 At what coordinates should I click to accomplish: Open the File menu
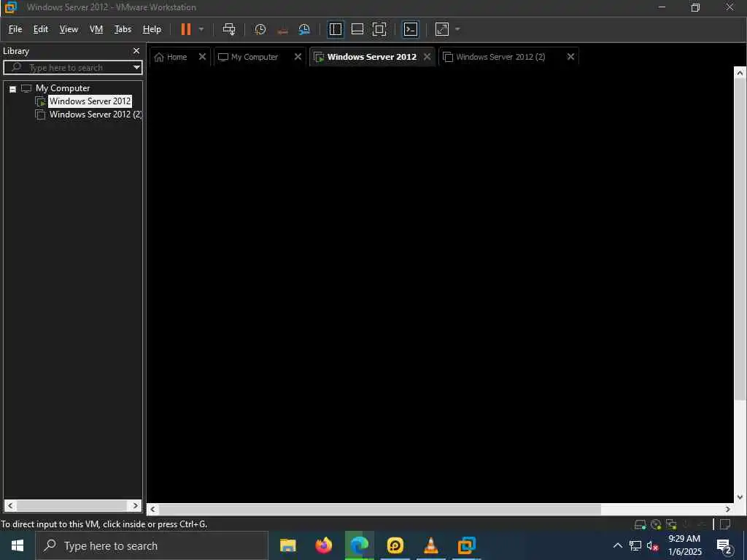[x=15, y=29]
